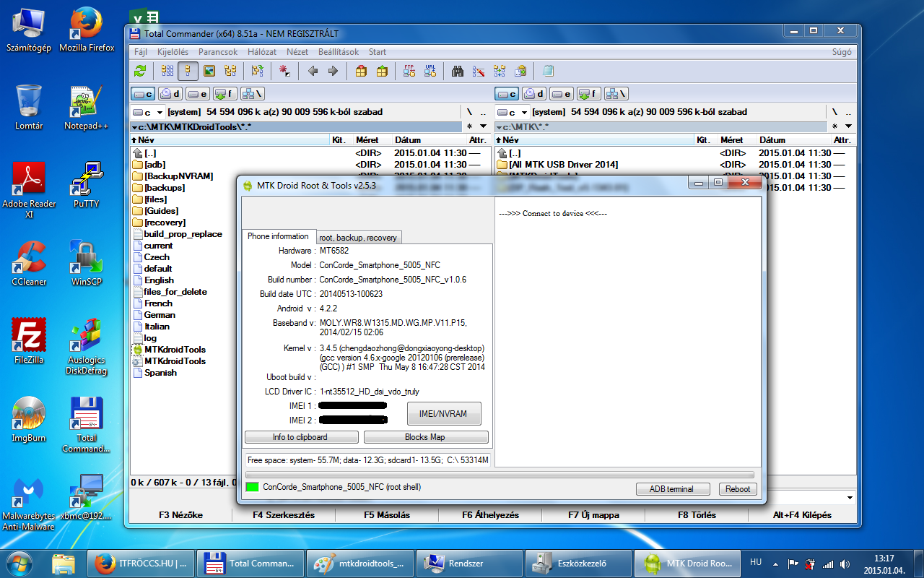Viewport: 924px width, 578px height.
Task: Click the Pack files gift-box icon
Action: point(361,71)
